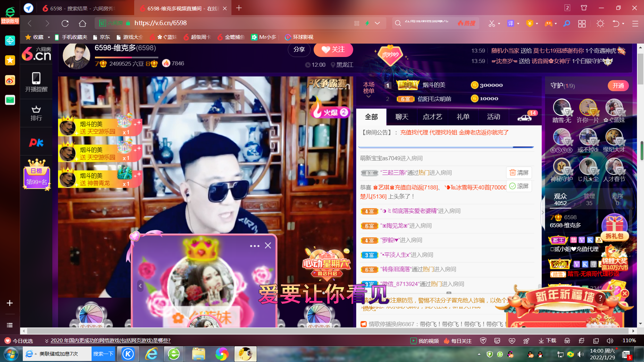Toggle night mode sun icon in toolbar
Viewport: 644px width, 362px height.
tap(600, 23)
